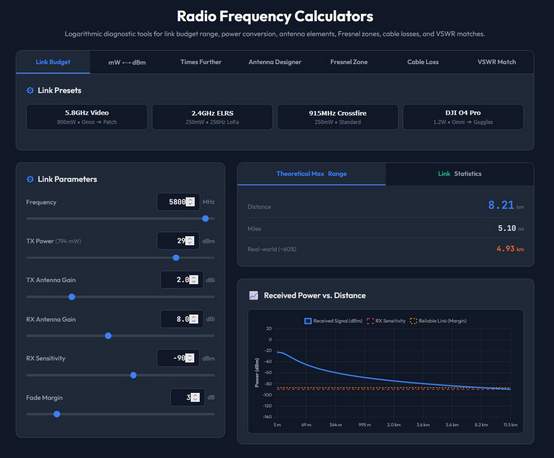
Task: Choose the 915MHz Crossfire preset
Action: (x=338, y=117)
